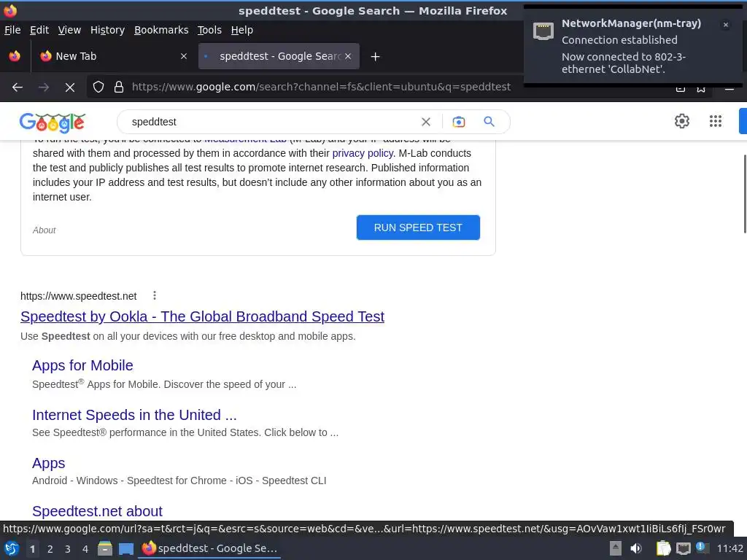This screenshot has height=560, width=747.
Task: Search by image with camera icon
Action: pyautogui.click(x=458, y=122)
